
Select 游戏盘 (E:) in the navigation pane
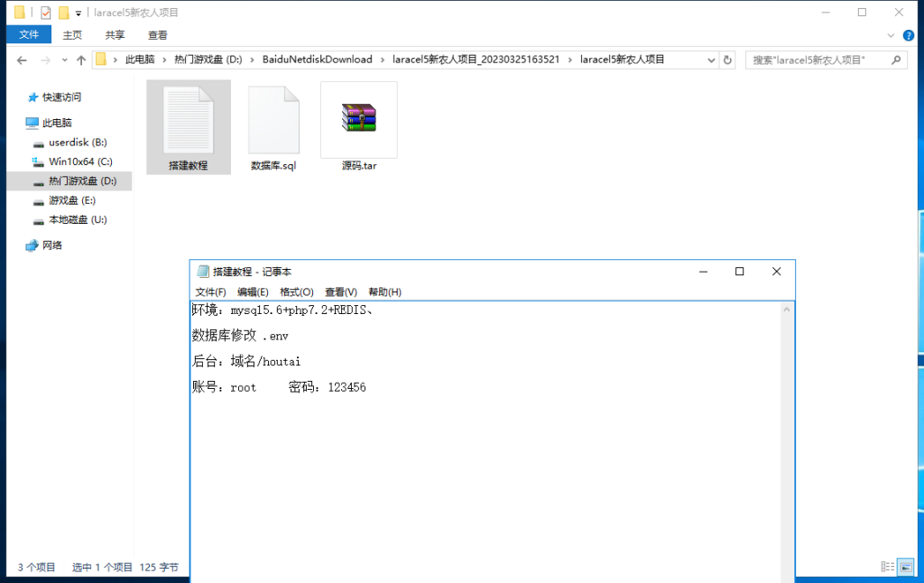point(71,200)
